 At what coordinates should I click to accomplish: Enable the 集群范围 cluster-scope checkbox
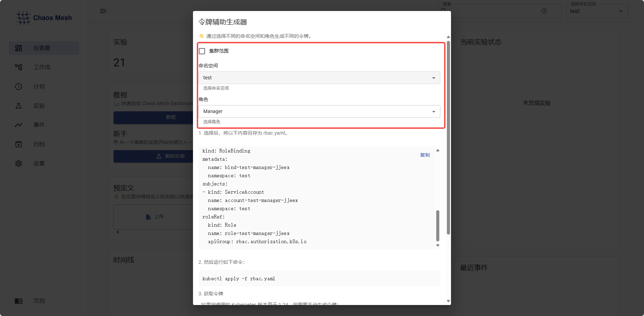tap(202, 51)
